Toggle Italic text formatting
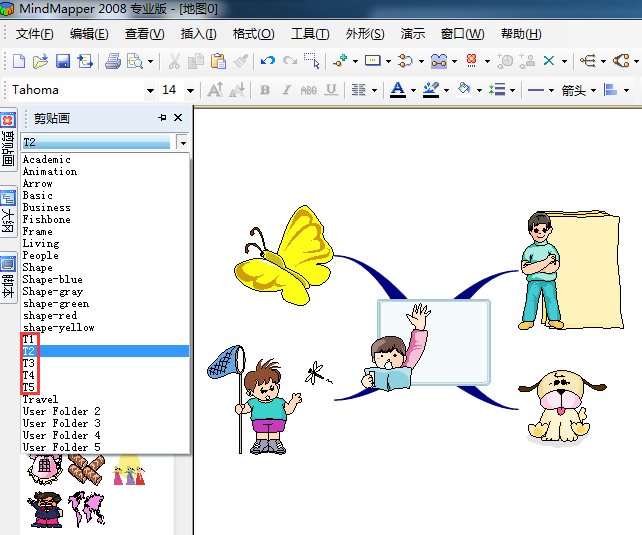Screen dimensions: 642x535 coord(286,90)
